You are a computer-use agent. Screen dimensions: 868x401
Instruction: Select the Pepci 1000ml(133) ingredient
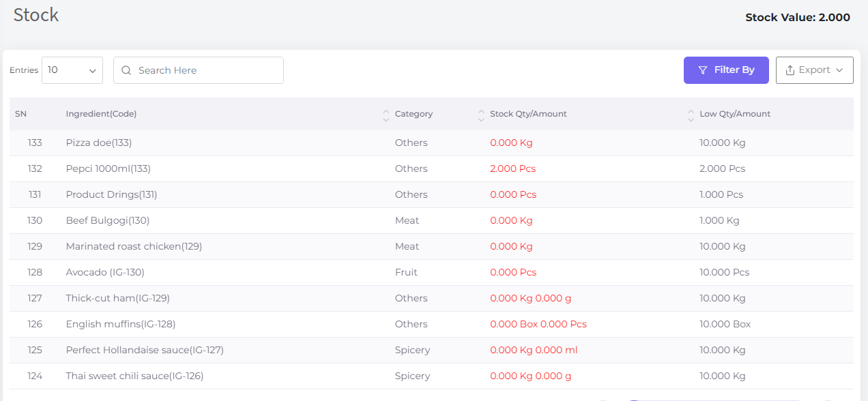[x=108, y=168]
